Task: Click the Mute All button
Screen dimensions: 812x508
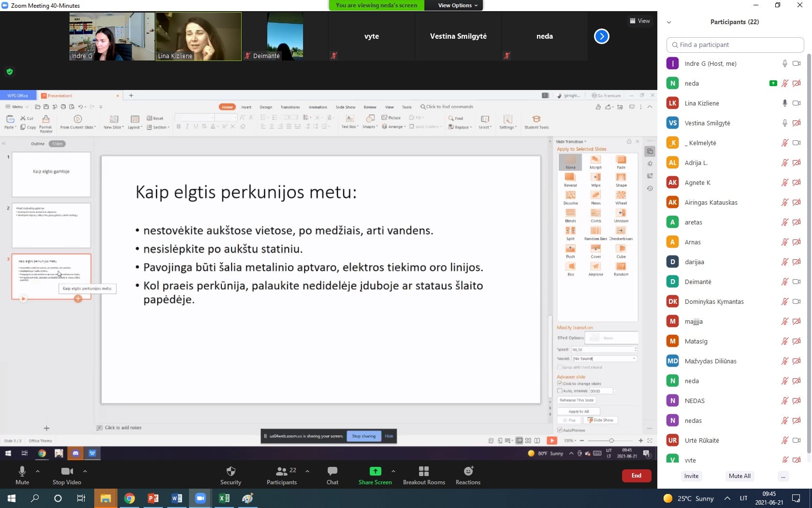Action: [x=739, y=476]
